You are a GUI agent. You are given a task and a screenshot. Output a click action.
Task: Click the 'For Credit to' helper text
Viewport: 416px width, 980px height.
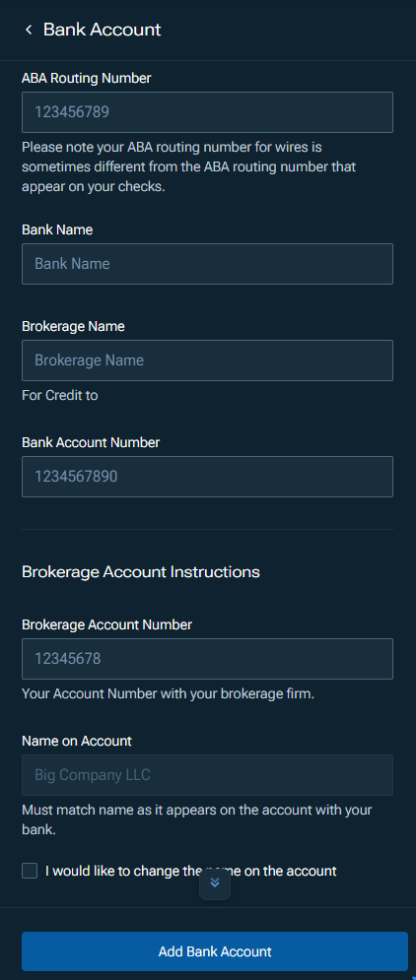pos(59,395)
